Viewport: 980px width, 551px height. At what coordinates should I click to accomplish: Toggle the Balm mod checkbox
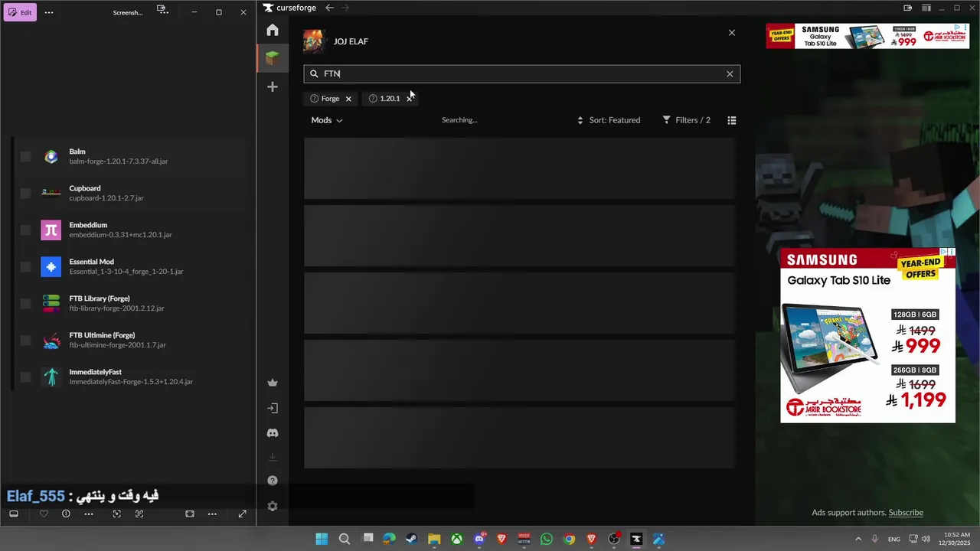point(25,157)
